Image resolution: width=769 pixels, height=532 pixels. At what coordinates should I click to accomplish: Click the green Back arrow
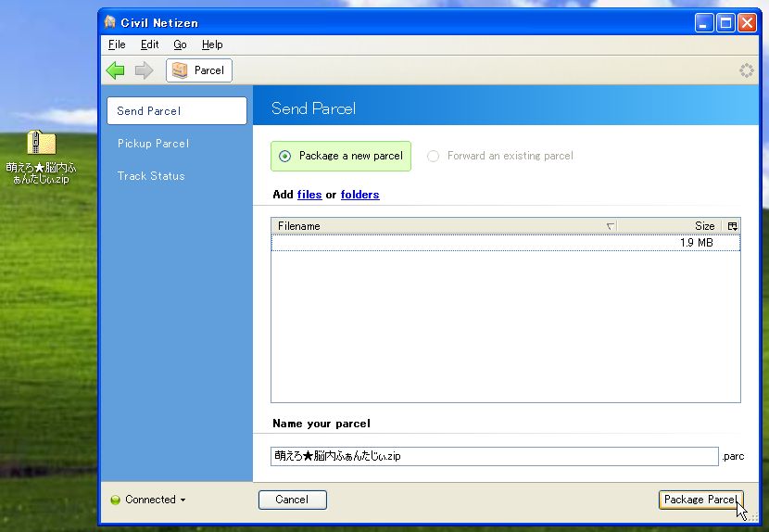pyautogui.click(x=115, y=70)
